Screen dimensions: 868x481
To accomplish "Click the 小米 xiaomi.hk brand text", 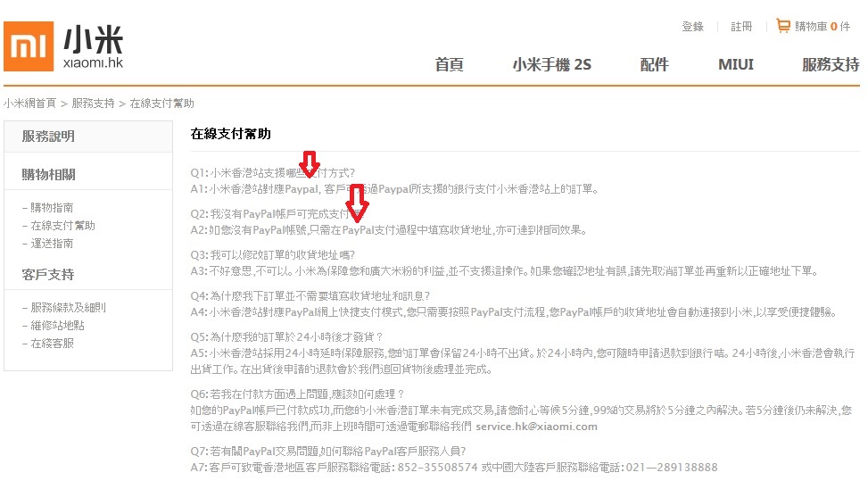I will tap(93, 47).
